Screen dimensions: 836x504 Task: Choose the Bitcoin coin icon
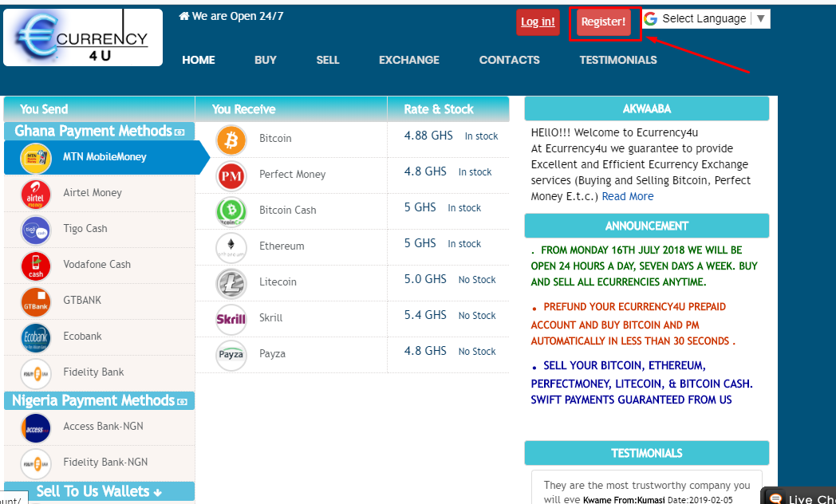pos(231,140)
